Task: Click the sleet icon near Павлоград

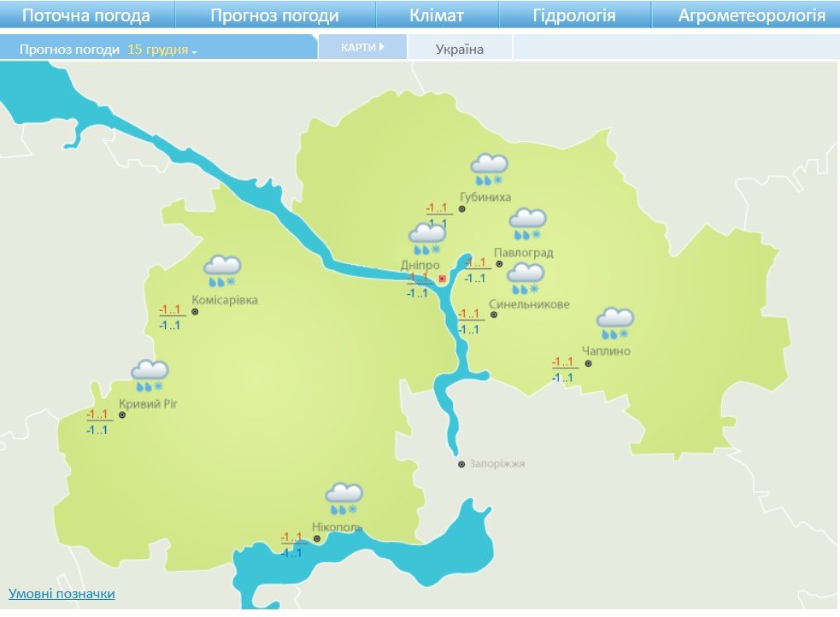Action: coord(527,224)
